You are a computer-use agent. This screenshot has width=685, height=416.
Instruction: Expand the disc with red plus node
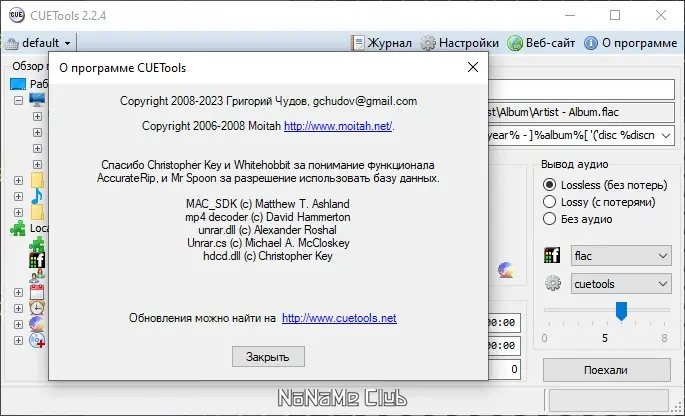(x=18, y=340)
